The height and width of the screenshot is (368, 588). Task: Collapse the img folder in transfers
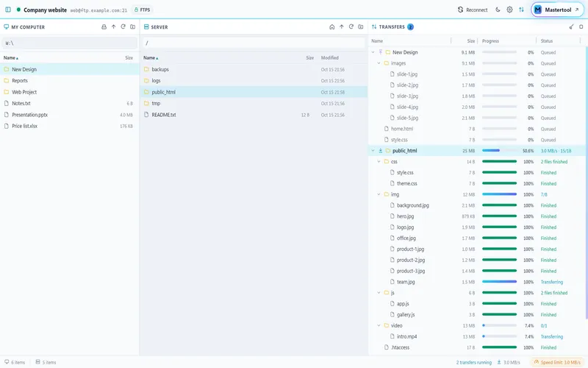click(379, 194)
